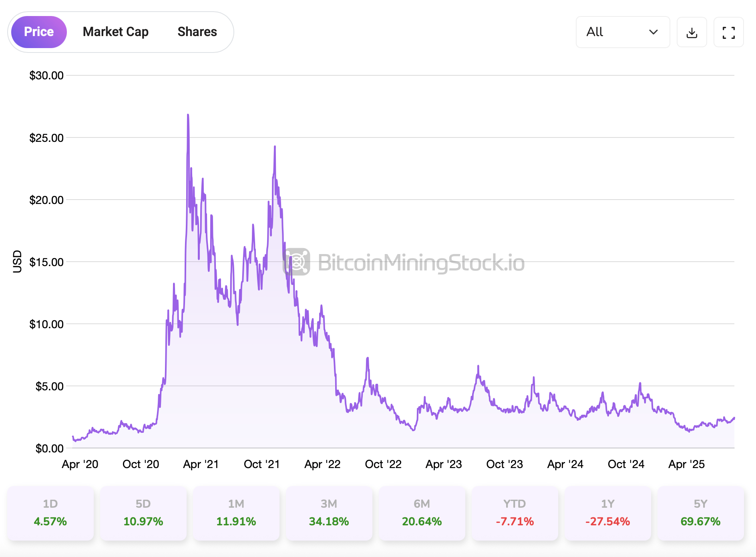Click the purple area fill of the chart
Screen dimensions: 756x557
(x=240, y=401)
